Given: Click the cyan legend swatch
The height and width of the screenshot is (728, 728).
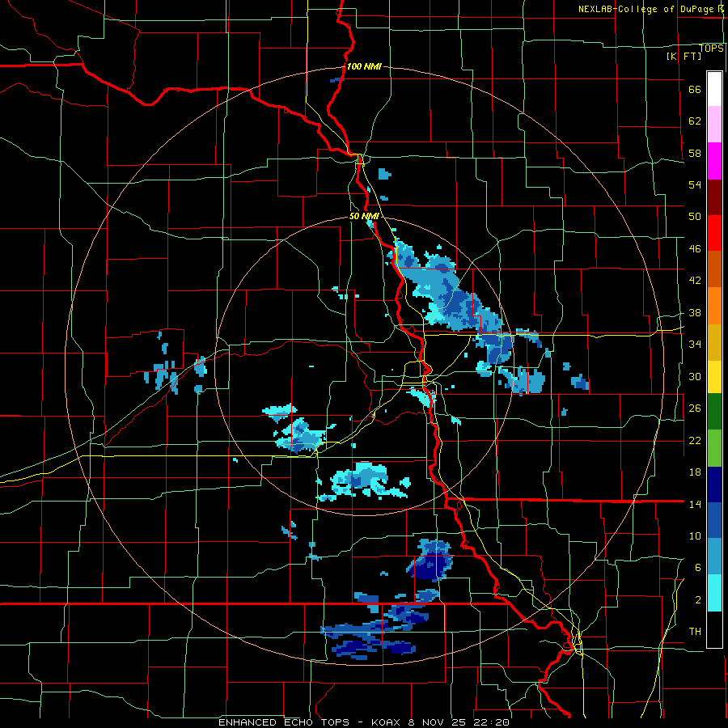Looking at the screenshot, I should 714,593.
